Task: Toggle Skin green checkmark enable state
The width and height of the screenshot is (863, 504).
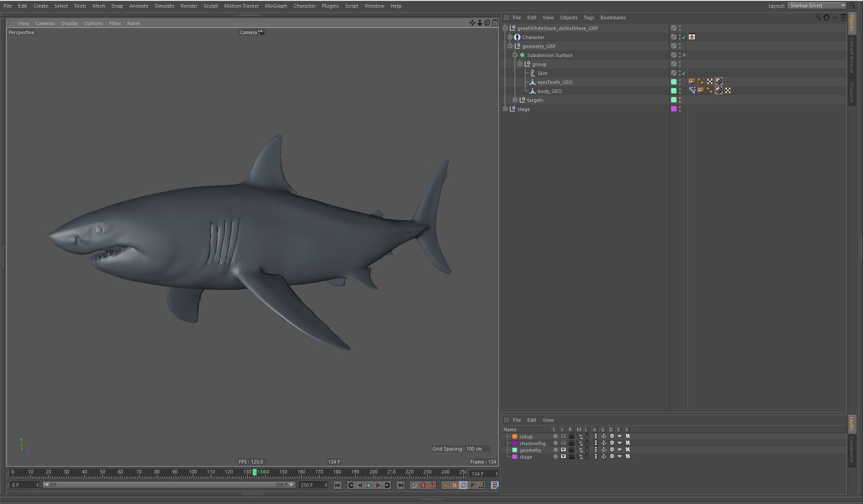Action: (684, 73)
